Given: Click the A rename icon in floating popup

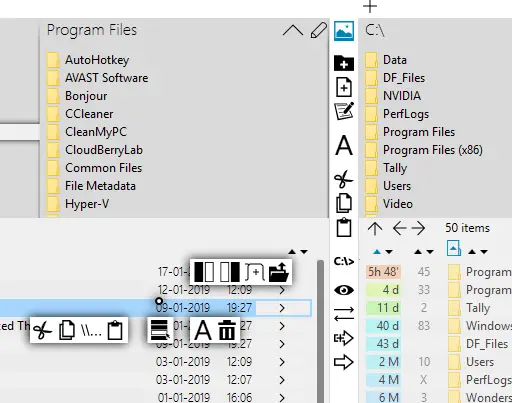Looking at the screenshot, I should (203, 330).
